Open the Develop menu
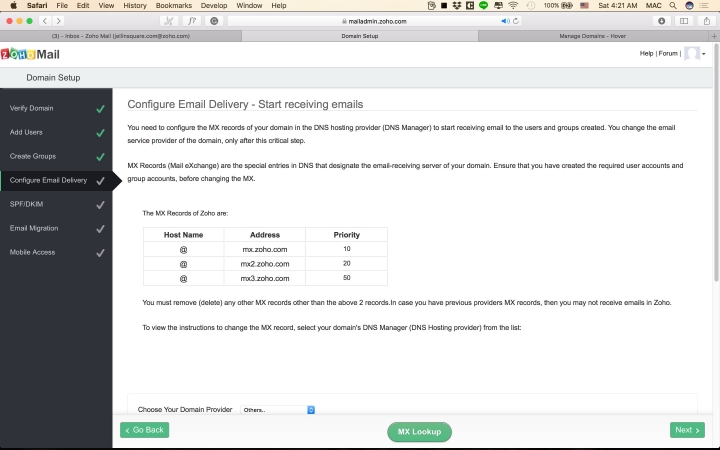The height and width of the screenshot is (450, 720). [214, 6]
